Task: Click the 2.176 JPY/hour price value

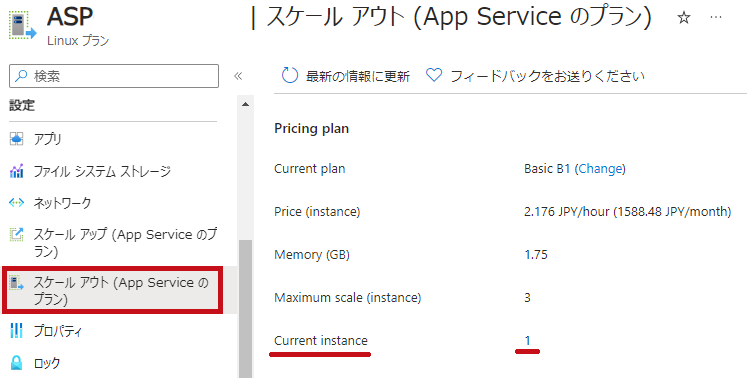Action: 627,212
